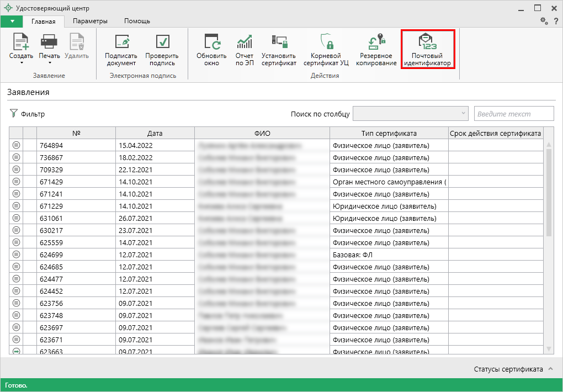
Task: Click the Sign document icon
Action: 121,43
